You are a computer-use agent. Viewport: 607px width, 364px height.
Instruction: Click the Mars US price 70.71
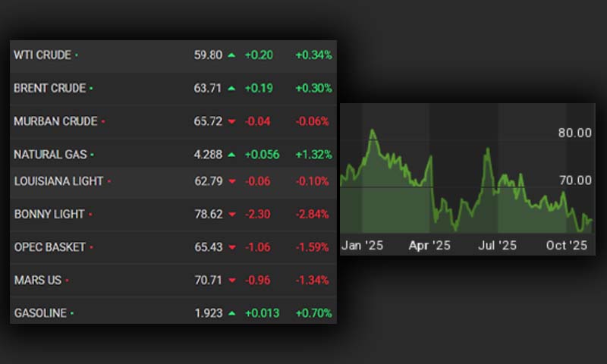[208, 280]
